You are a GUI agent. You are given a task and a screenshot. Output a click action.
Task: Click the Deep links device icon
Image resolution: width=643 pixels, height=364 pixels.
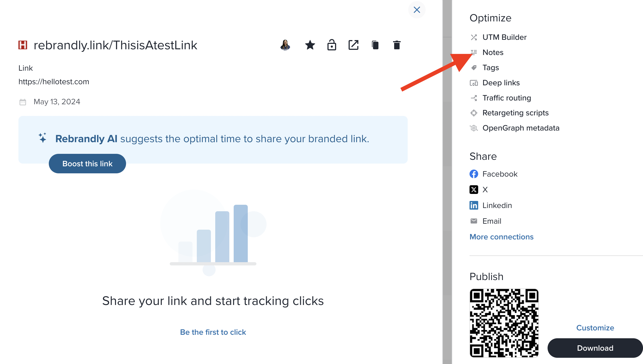[x=474, y=83]
